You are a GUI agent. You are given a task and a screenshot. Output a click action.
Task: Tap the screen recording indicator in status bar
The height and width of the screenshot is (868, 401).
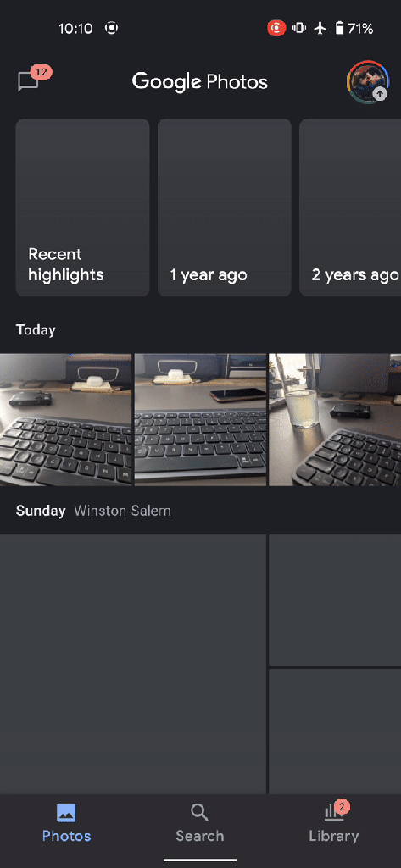pyautogui.click(x=276, y=28)
